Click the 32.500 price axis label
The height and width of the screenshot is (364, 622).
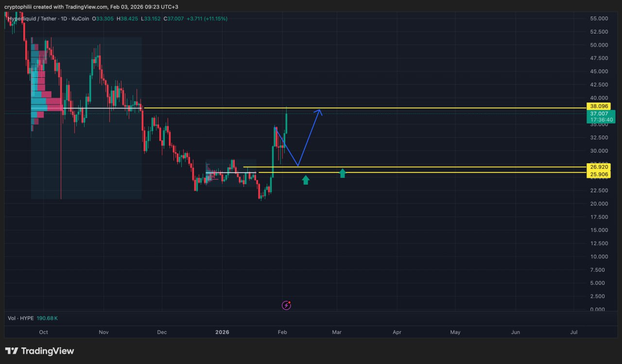tap(599, 138)
